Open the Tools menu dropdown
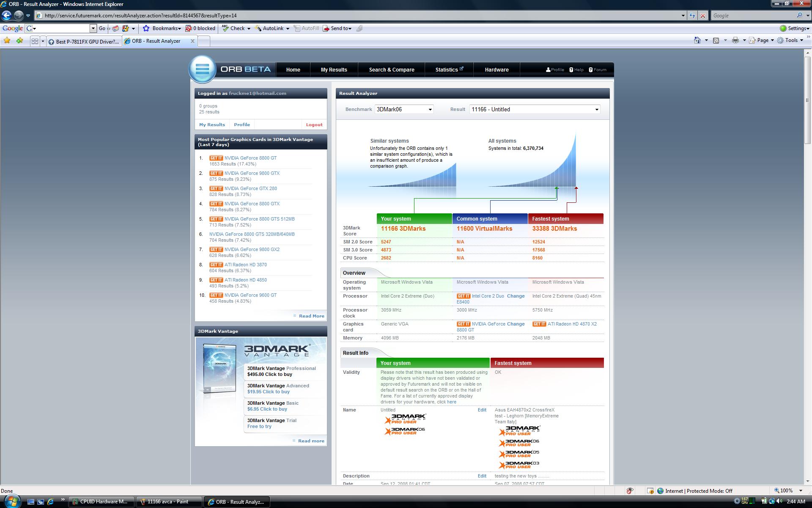812x508 pixels. click(x=790, y=40)
